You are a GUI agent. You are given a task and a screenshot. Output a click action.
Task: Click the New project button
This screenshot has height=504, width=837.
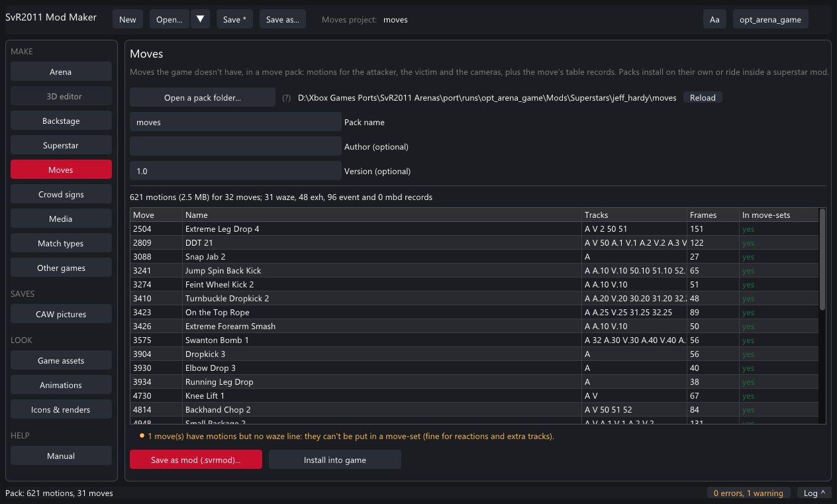(128, 19)
